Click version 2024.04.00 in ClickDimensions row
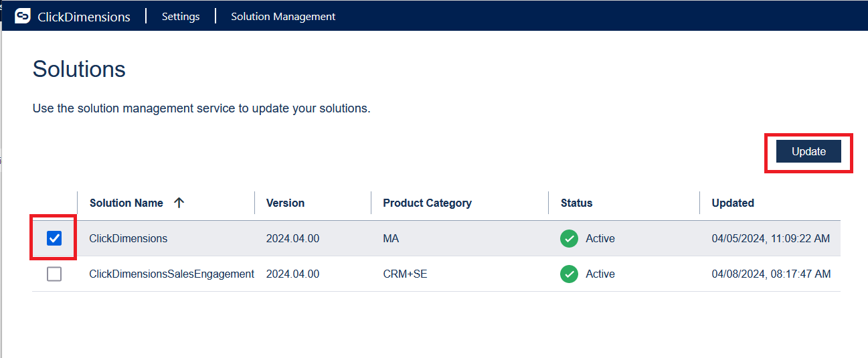 292,238
